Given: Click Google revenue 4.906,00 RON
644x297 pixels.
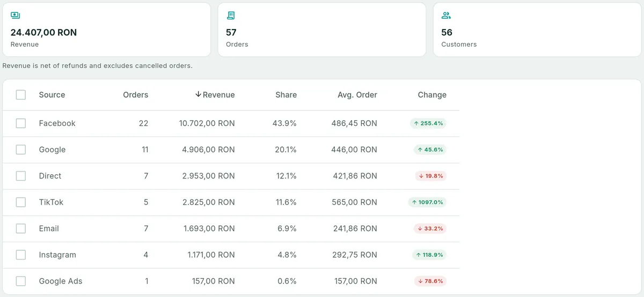Looking at the screenshot, I should click(x=209, y=150).
